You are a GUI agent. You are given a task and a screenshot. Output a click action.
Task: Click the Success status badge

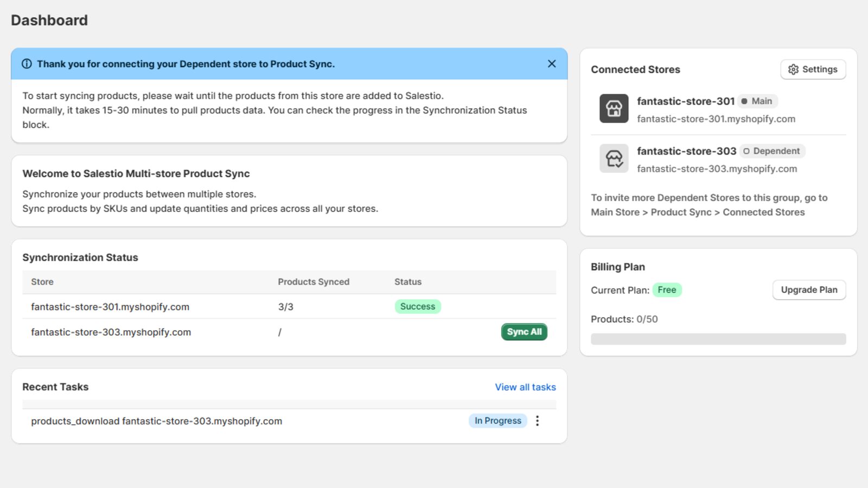tap(417, 306)
